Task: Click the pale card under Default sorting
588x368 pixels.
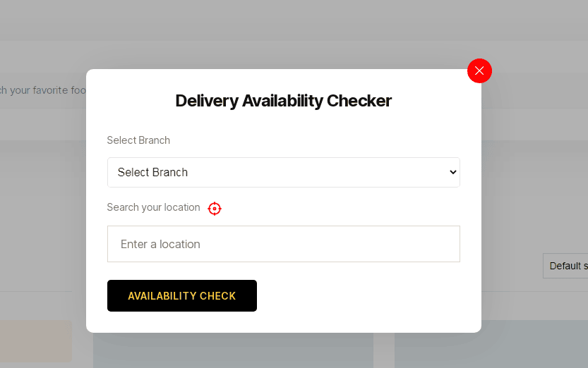Action: [x=491, y=349]
